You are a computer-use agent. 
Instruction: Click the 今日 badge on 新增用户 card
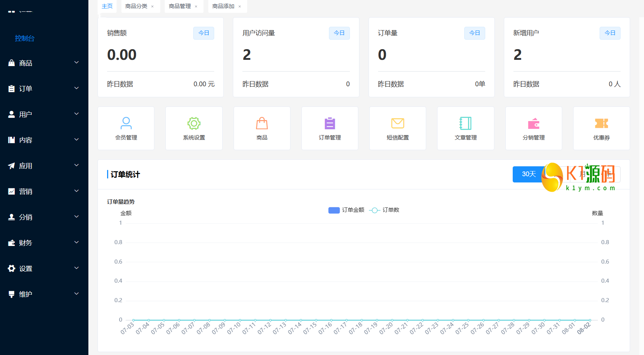[610, 33]
